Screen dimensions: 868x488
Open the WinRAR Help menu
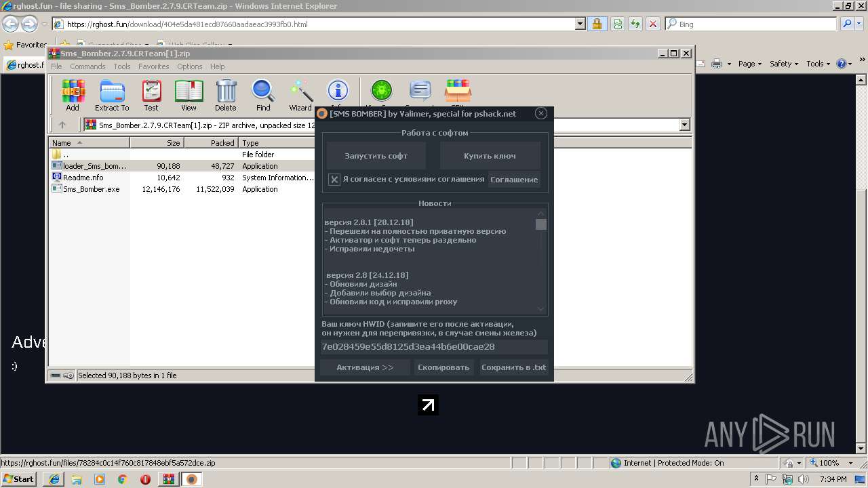pos(217,66)
